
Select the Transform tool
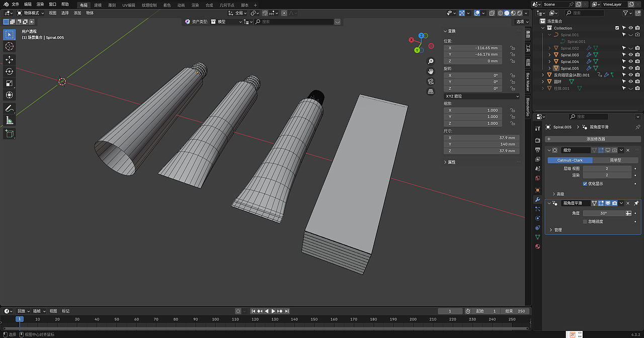(x=9, y=95)
